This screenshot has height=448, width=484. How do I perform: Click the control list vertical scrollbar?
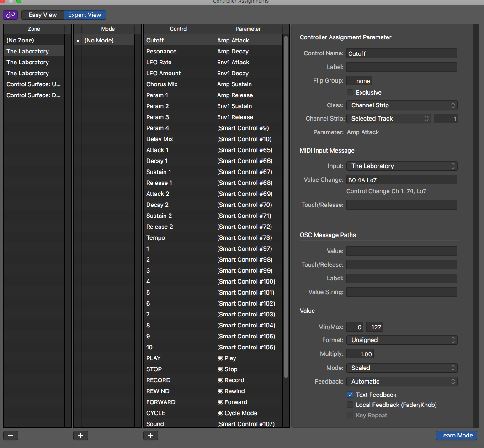(286, 206)
